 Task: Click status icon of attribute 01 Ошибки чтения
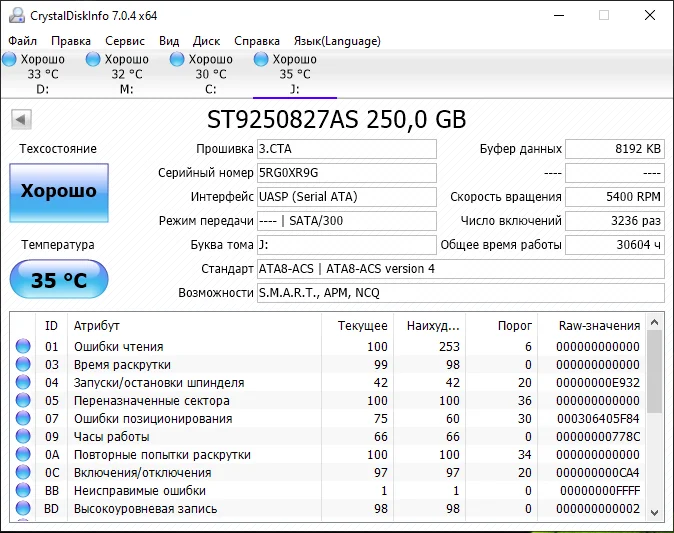click(x=23, y=346)
